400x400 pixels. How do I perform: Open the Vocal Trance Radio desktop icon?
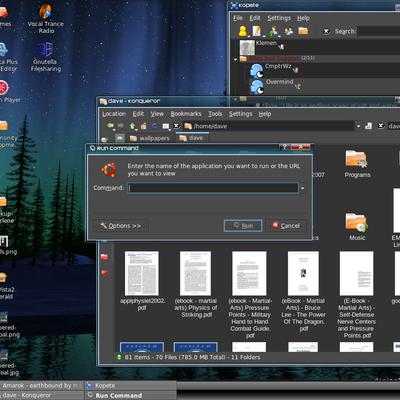[46, 19]
